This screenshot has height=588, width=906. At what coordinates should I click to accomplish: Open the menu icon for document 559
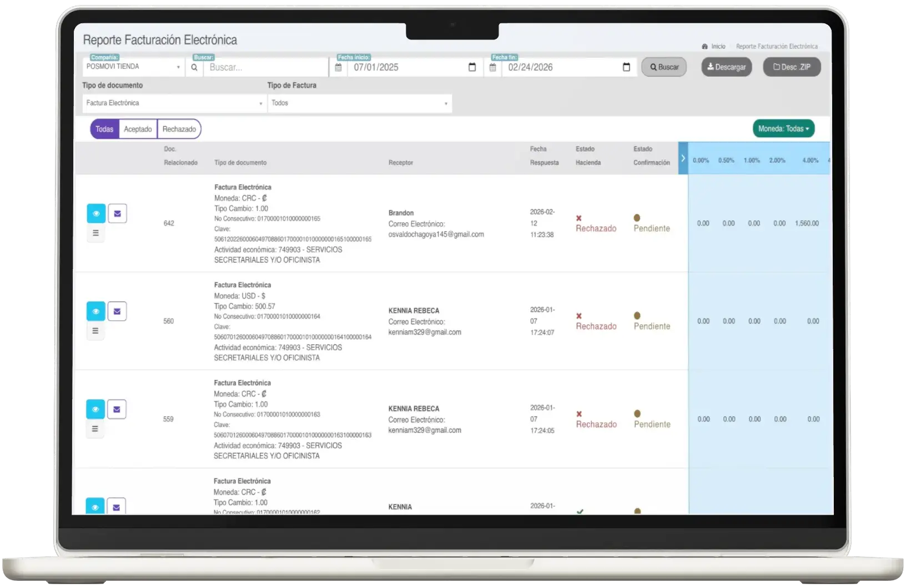tap(95, 429)
